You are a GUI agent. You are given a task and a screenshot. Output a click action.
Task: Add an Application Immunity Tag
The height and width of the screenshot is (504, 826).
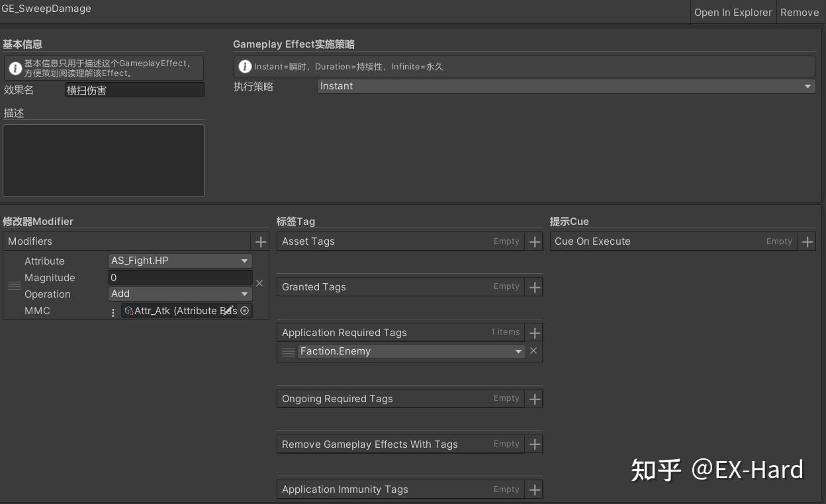point(534,489)
